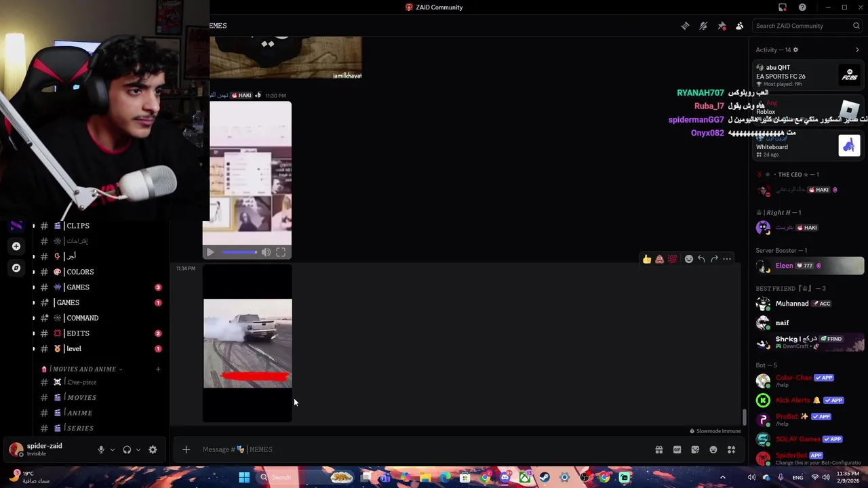868x488 pixels.
Task: Open EA SPORTS FC 26 activity card
Action: [x=808, y=75]
